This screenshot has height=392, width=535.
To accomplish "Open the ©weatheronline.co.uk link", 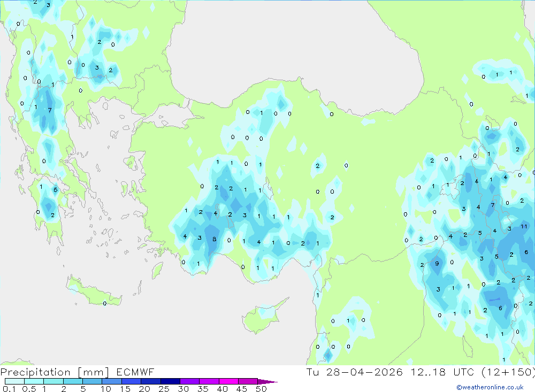I will pos(490,387).
